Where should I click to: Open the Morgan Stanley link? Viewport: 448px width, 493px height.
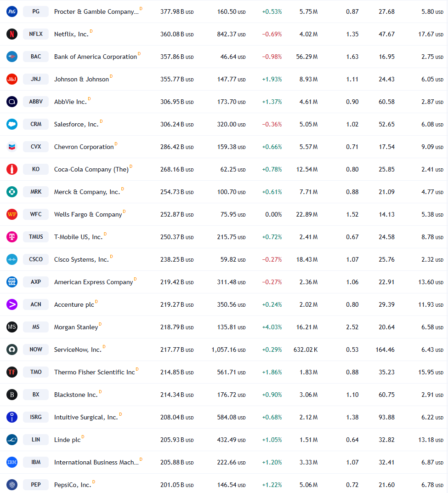(76, 327)
